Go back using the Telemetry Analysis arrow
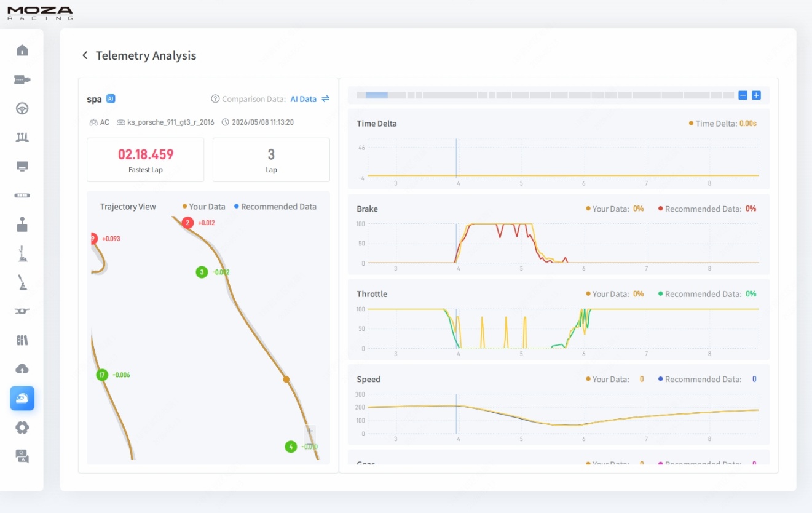 coord(85,55)
